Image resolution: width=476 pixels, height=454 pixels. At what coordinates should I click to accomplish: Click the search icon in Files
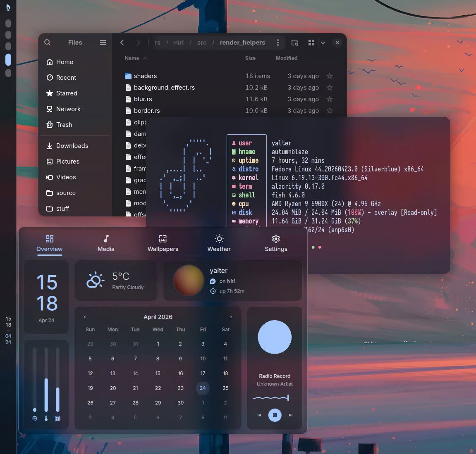(x=48, y=43)
